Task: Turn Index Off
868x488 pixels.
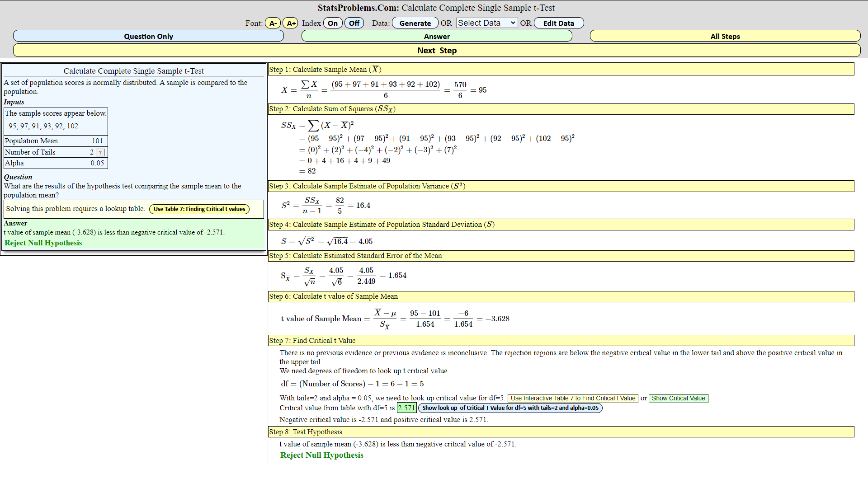Action: (x=354, y=23)
